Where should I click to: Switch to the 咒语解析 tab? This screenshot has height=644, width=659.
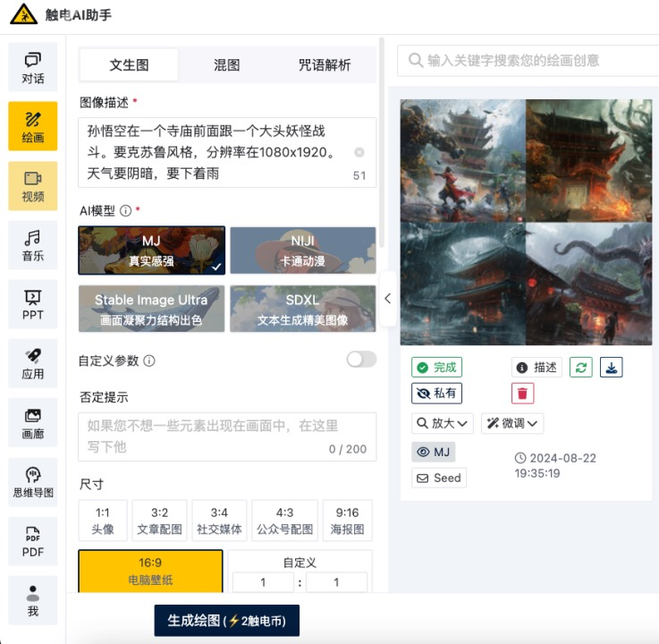[x=325, y=65]
